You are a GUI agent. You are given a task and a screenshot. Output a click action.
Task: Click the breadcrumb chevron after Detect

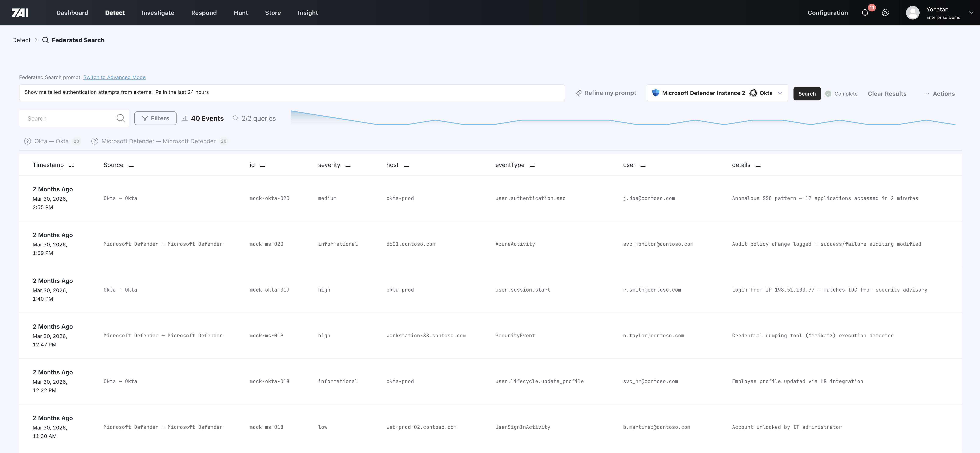click(36, 40)
